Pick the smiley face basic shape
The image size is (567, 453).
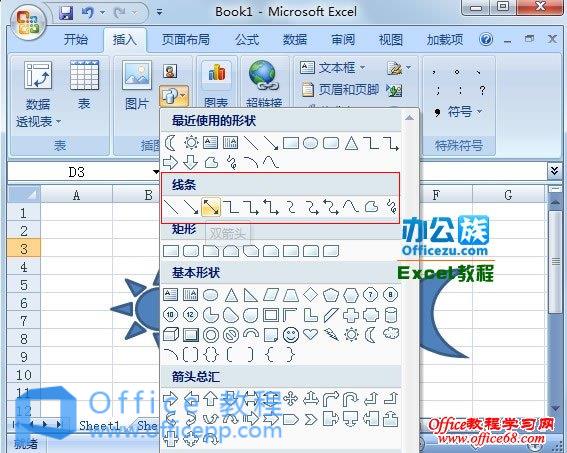[291, 335]
